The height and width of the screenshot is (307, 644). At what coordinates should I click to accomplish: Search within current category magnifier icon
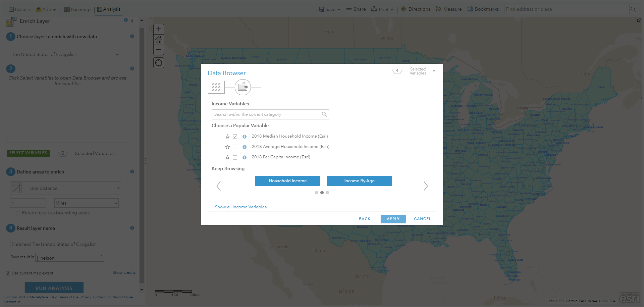coord(324,114)
